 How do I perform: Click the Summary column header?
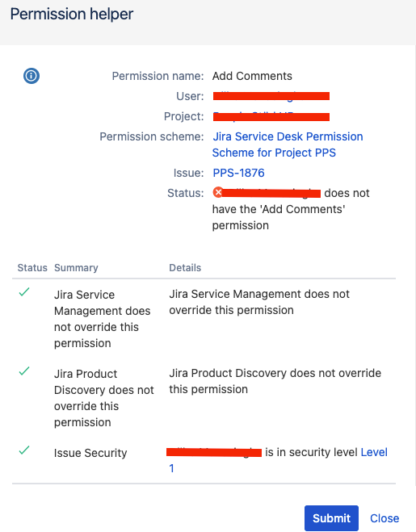pyautogui.click(x=76, y=268)
